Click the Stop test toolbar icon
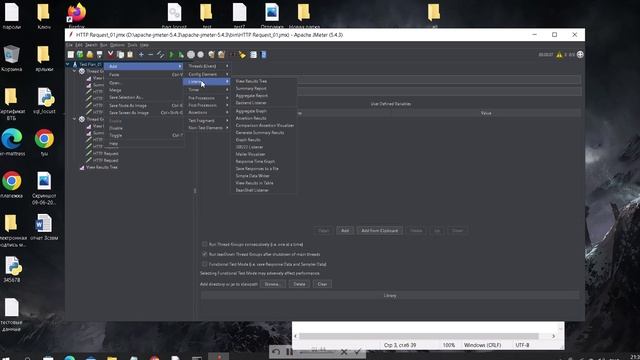Viewport: 640px width, 360px height. pos(191,55)
